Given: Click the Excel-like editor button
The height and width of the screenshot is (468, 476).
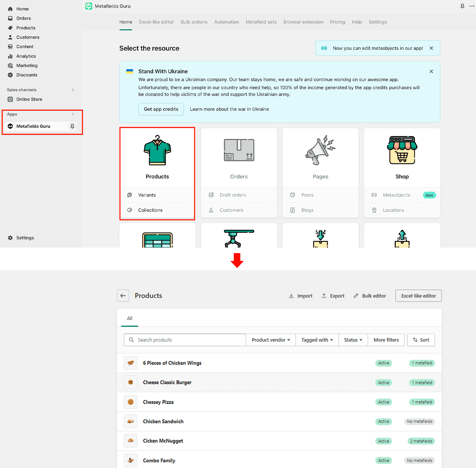Looking at the screenshot, I should pyautogui.click(x=419, y=296).
